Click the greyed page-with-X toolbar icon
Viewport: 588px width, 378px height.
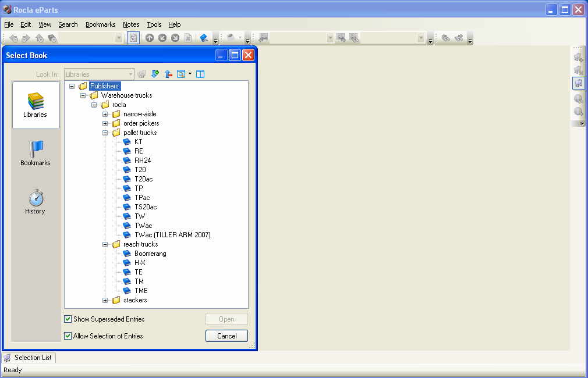pos(188,38)
